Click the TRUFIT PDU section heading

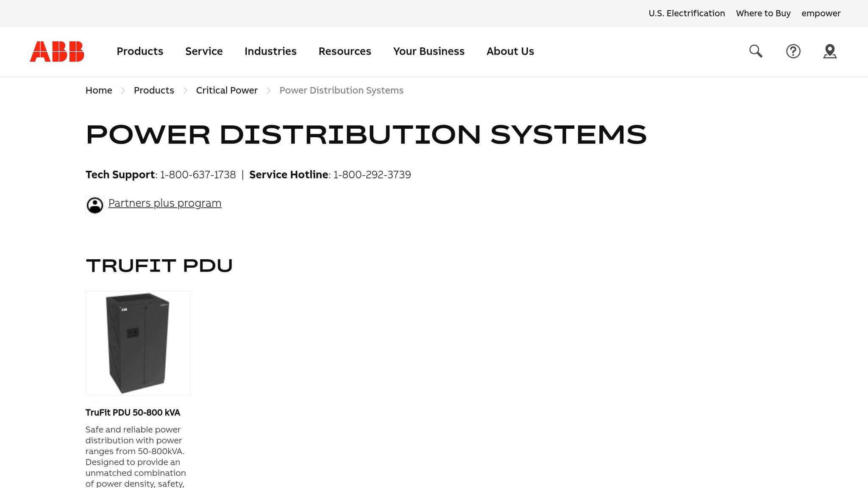(159, 266)
